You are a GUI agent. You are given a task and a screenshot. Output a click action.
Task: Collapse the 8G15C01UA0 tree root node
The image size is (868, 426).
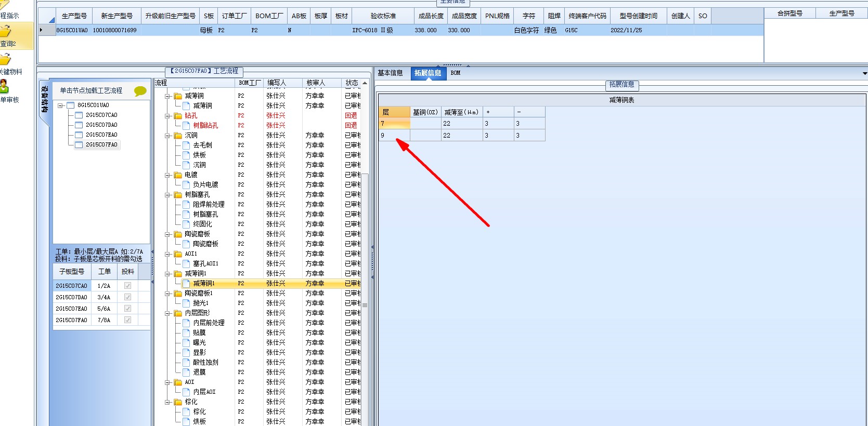tap(61, 105)
